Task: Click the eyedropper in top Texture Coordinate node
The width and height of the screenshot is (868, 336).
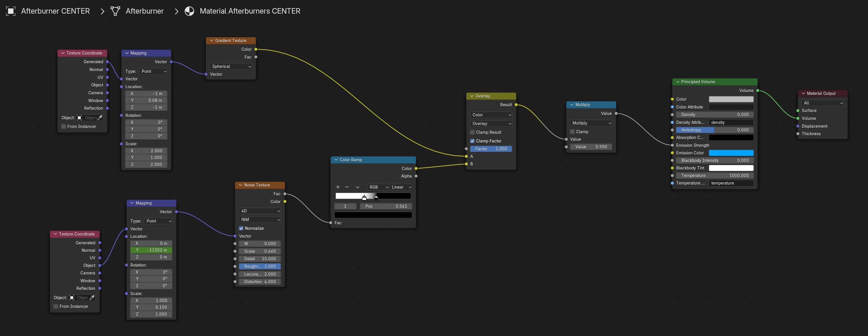Action: tap(100, 118)
